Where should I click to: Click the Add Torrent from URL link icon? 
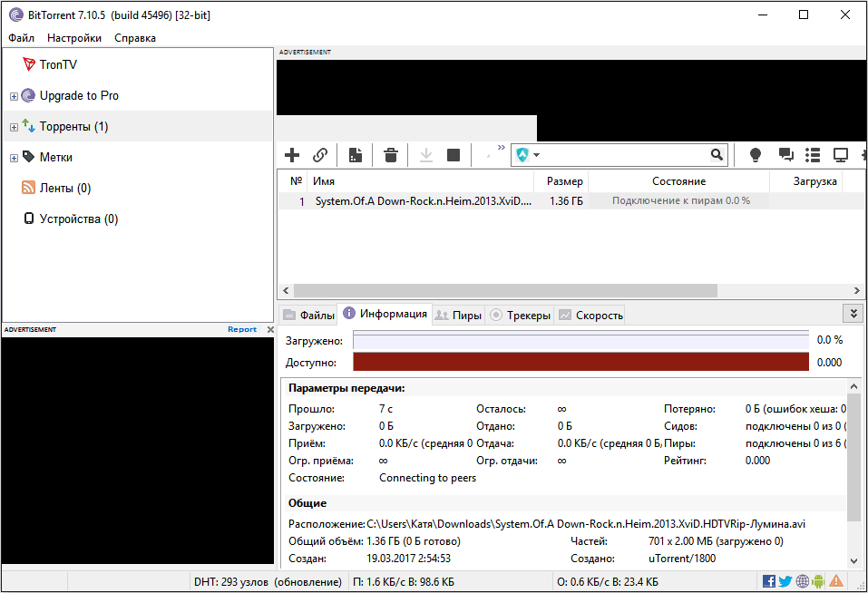point(320,155)
